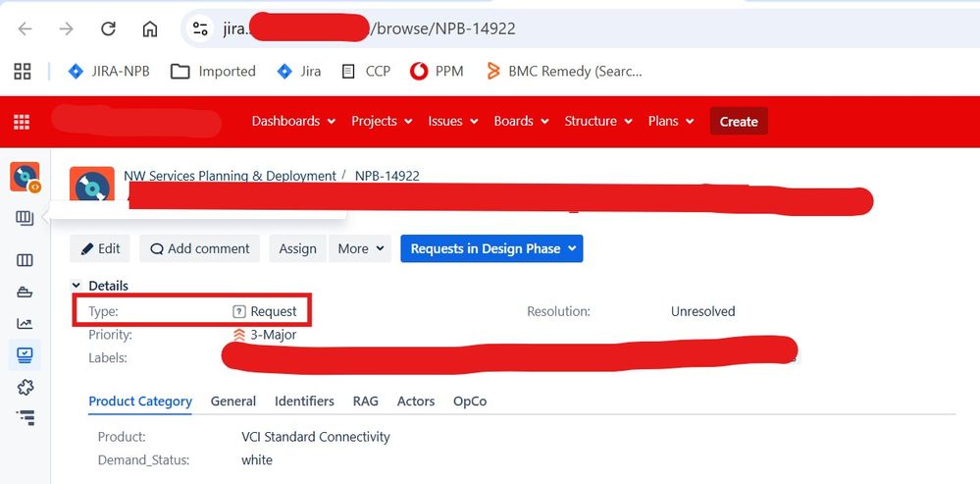This screenshot has height=484, width=980.
Task: Open the NPB-14922 issue key link
Action: click(x=387, y=176)
